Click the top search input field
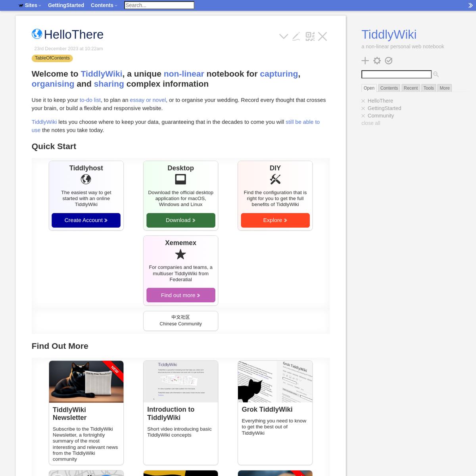476x476 pixels. pos(159,5)
